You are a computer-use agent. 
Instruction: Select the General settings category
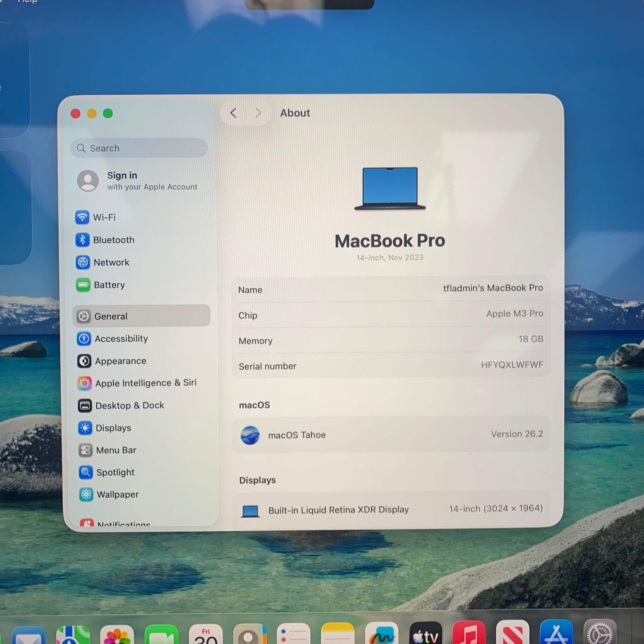coord(141,316)
